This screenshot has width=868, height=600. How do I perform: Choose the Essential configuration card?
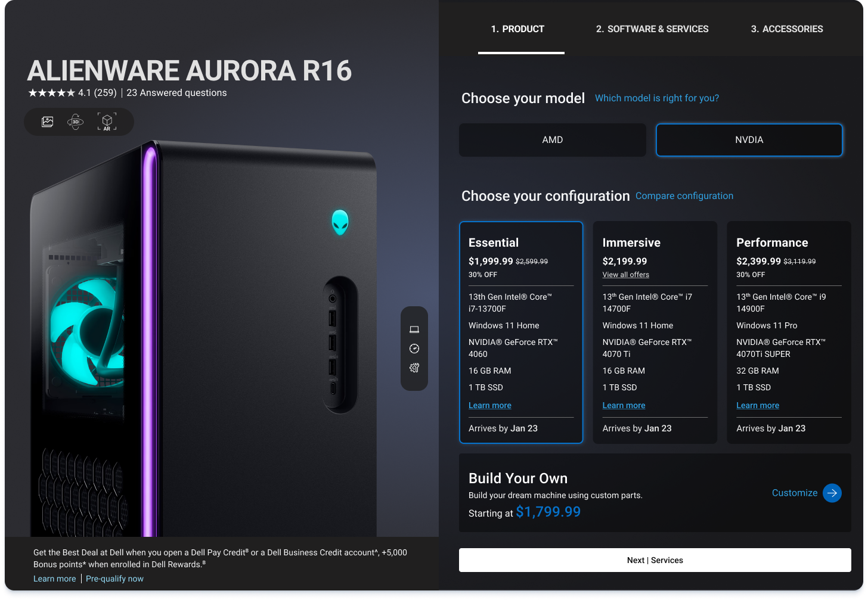(521, 332)
